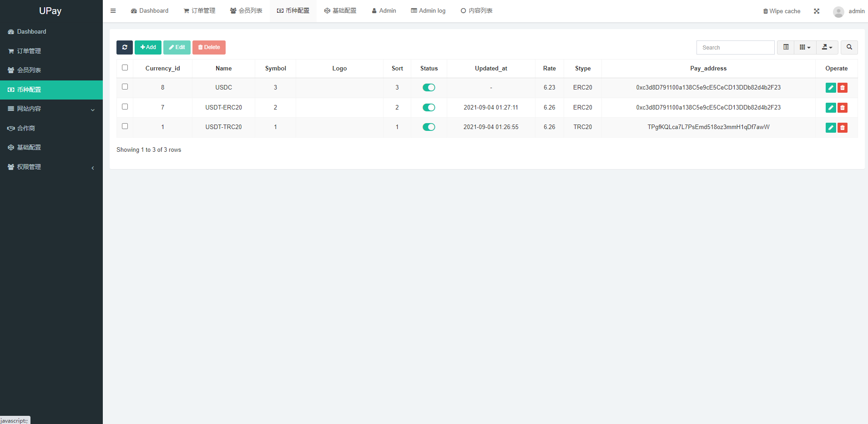Viewport: 868px width, 424px height.
Task: Toggle status switch for USDT-ERC20
Action: click(429, 108)
